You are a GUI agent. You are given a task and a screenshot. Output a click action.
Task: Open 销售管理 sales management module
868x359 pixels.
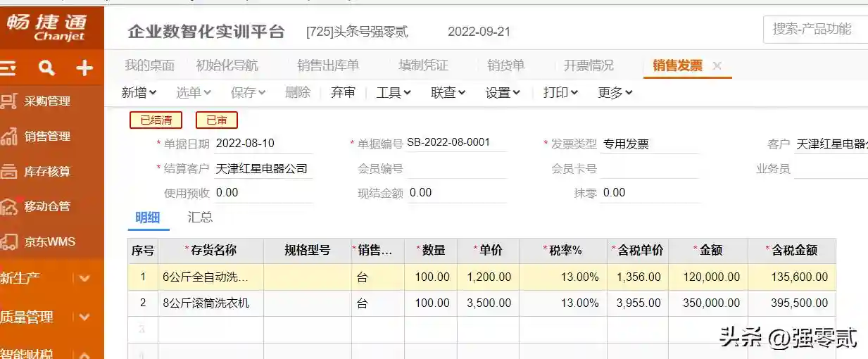pos(46,137)
